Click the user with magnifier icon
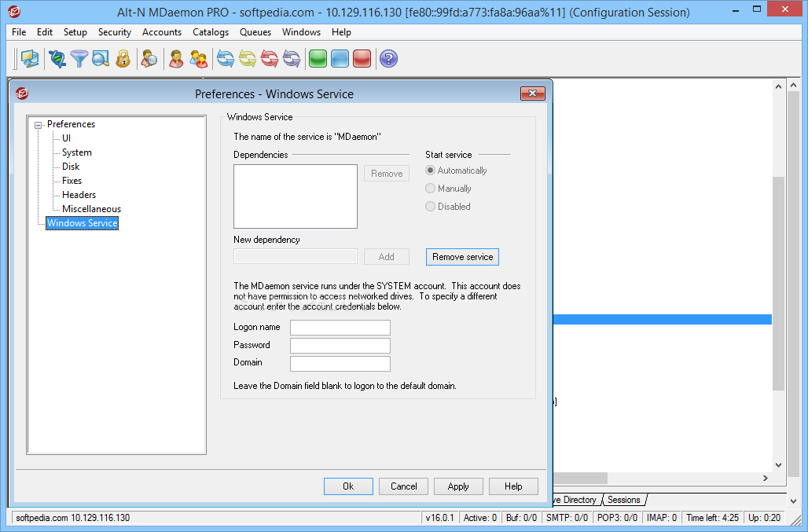Screen dimensions: 808x532 coord(149,59)
